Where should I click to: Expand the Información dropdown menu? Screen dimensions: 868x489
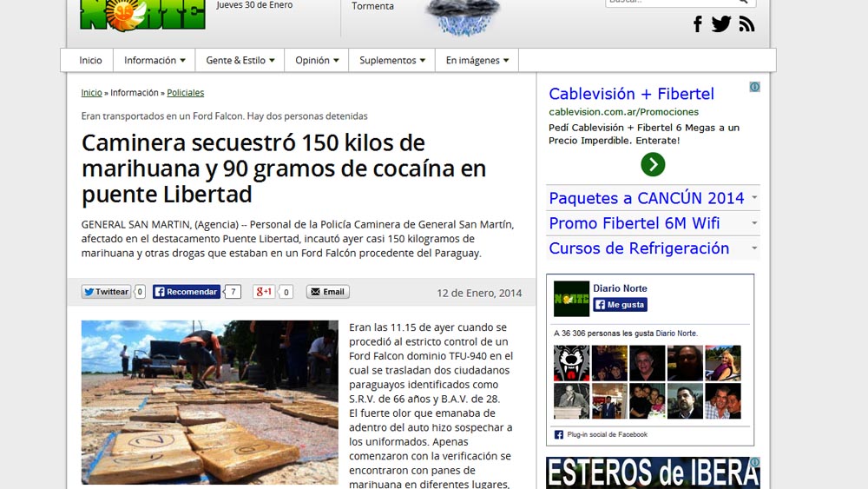coord(155,60)
